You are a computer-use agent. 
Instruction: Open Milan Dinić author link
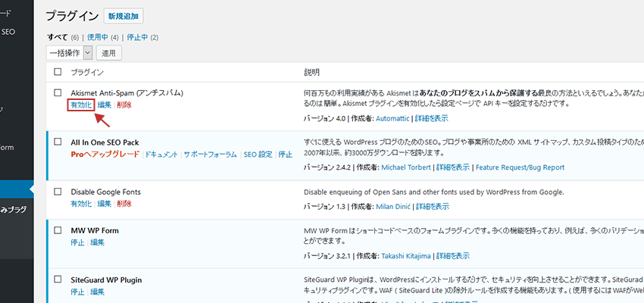point(393,207)
